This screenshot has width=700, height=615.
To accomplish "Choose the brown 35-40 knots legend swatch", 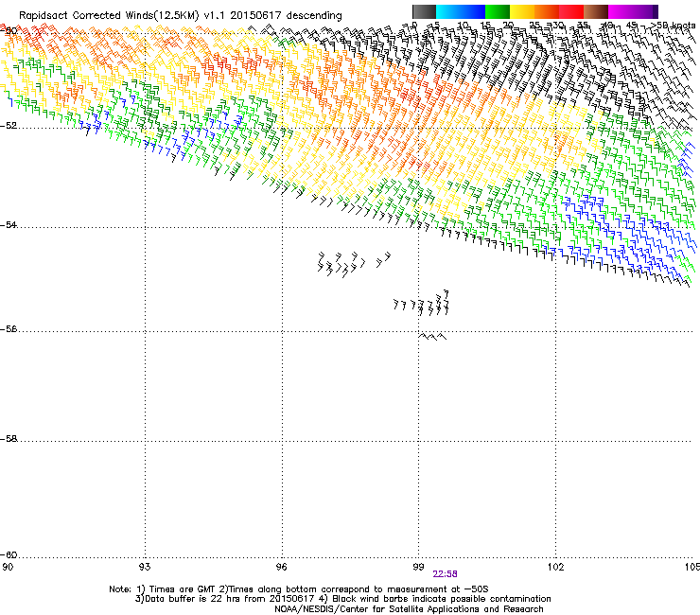I will [x=596, y=11].
